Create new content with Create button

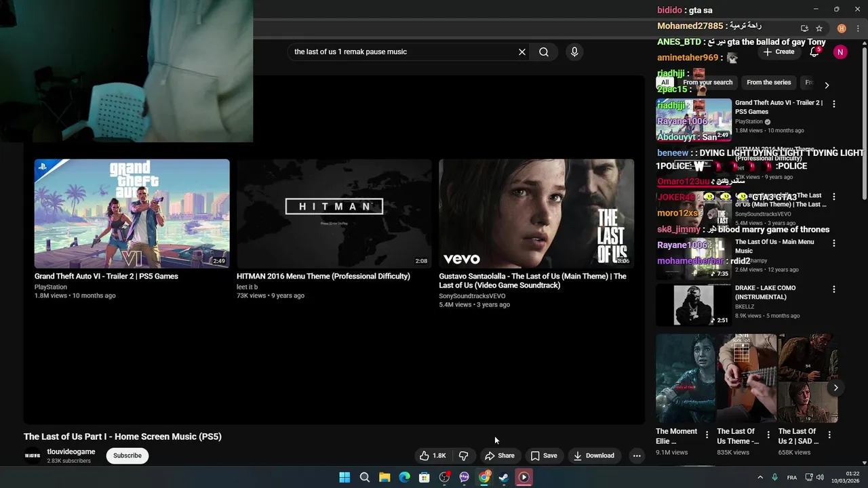[778, 52]
